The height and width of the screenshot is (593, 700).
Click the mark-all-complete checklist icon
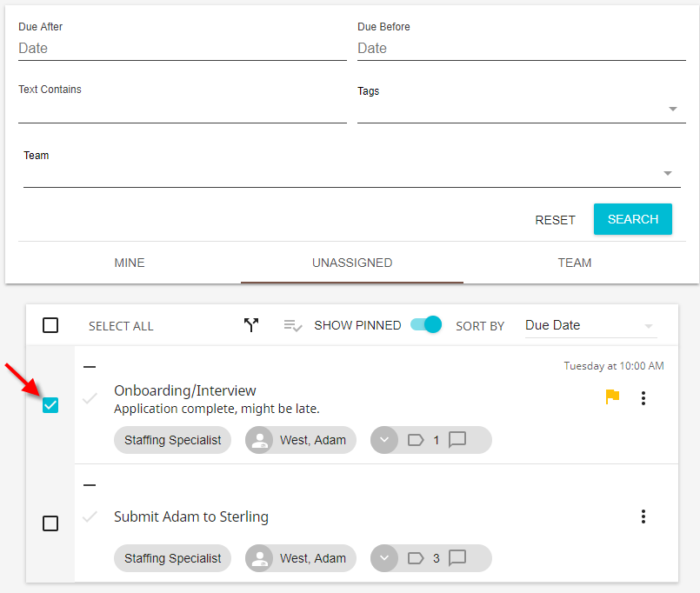click(x=292, y=325)
